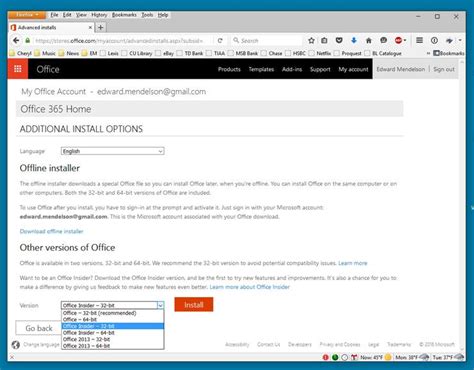
Task: Open the File menu
Action: 54,15
